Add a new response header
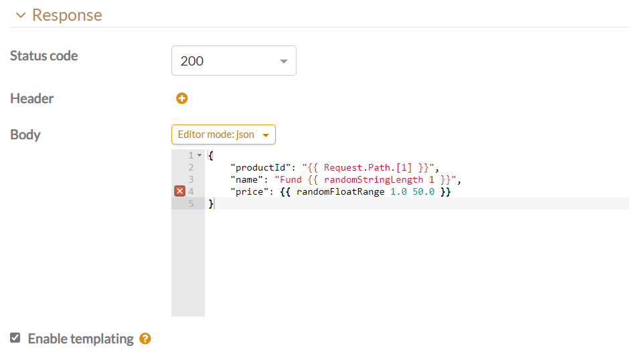 182,98
